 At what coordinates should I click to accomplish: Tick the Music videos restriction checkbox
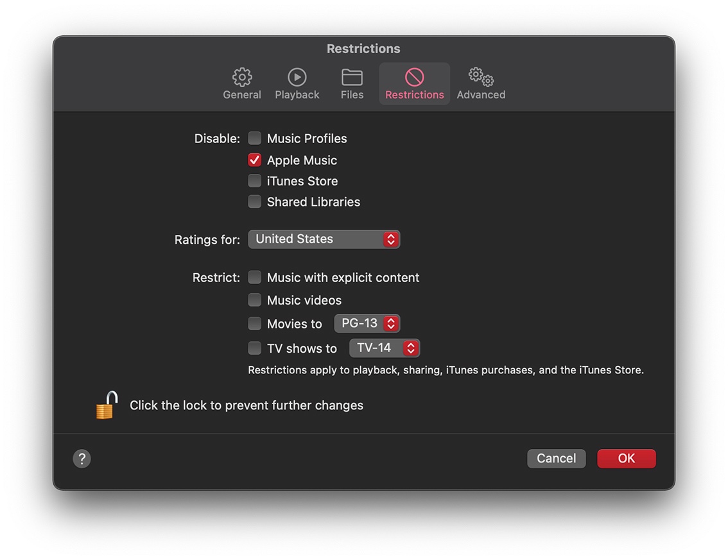(254, 300)
